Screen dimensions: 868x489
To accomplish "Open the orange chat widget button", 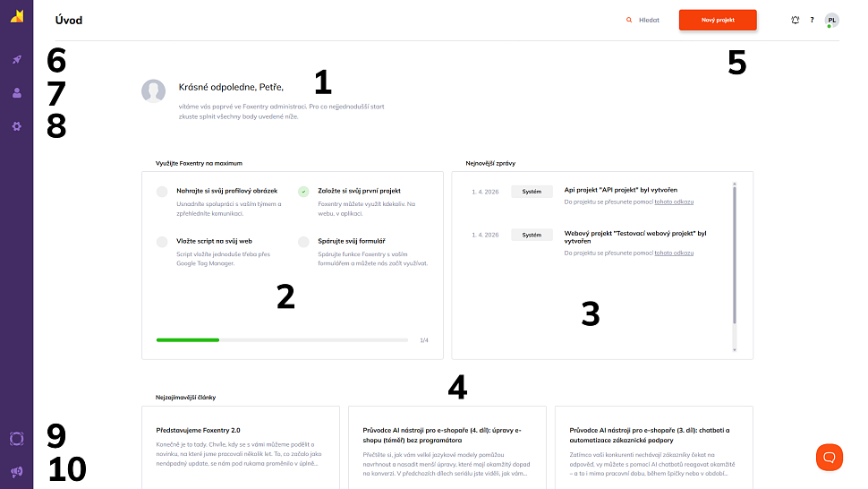I will [x=830, y=457].
